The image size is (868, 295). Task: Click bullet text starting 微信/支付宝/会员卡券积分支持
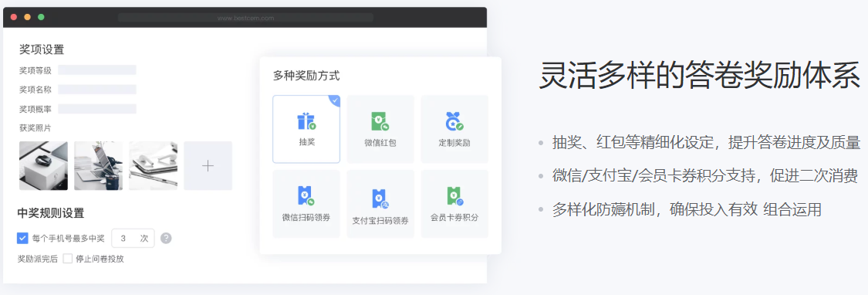[704, 176]
